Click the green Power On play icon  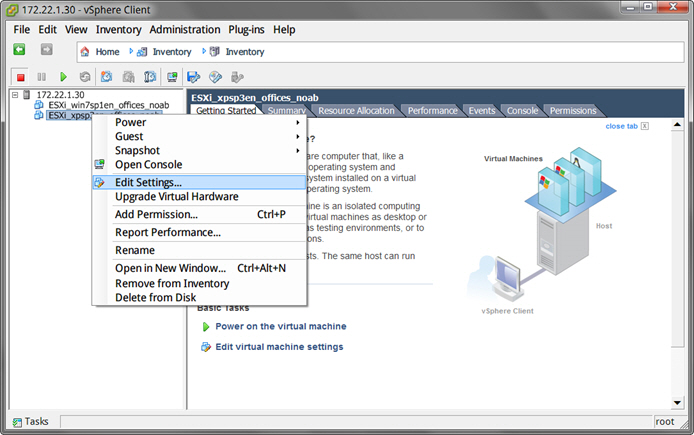pyautogui.click(x=63, y=77)
